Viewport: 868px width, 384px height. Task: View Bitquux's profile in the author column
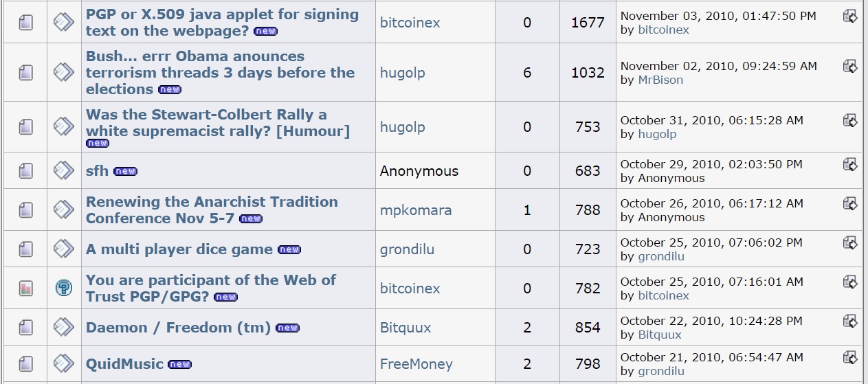point(405,328)
